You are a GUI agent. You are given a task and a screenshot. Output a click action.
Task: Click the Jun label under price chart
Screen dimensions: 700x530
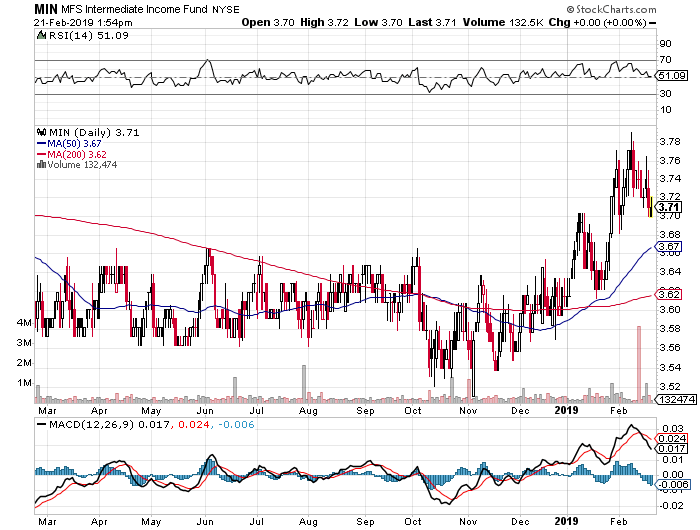pos(205,410)
